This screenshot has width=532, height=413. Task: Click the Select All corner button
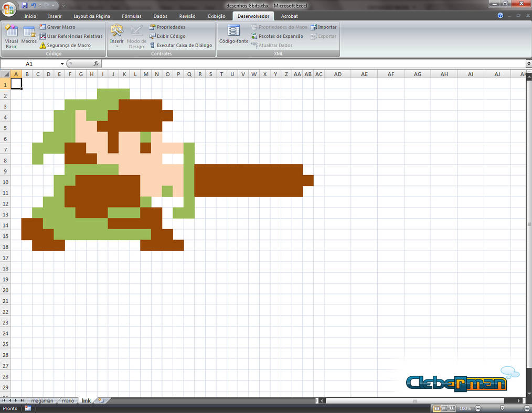5,74
